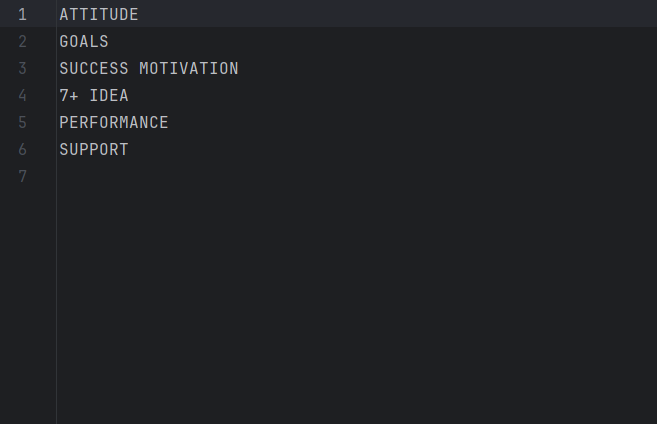This screenshot has width=657, height=424.
Task: Click the text '7+' on line 4
Action: (69, 96)
